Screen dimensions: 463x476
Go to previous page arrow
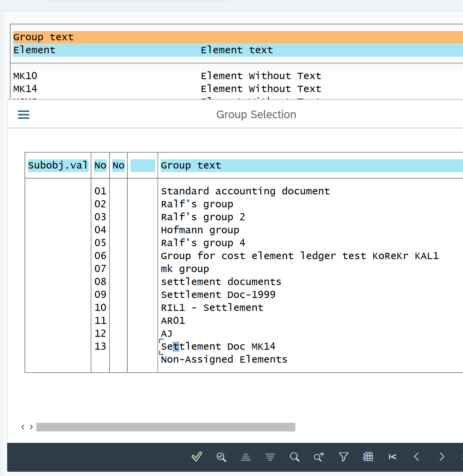tap(417, 457)
